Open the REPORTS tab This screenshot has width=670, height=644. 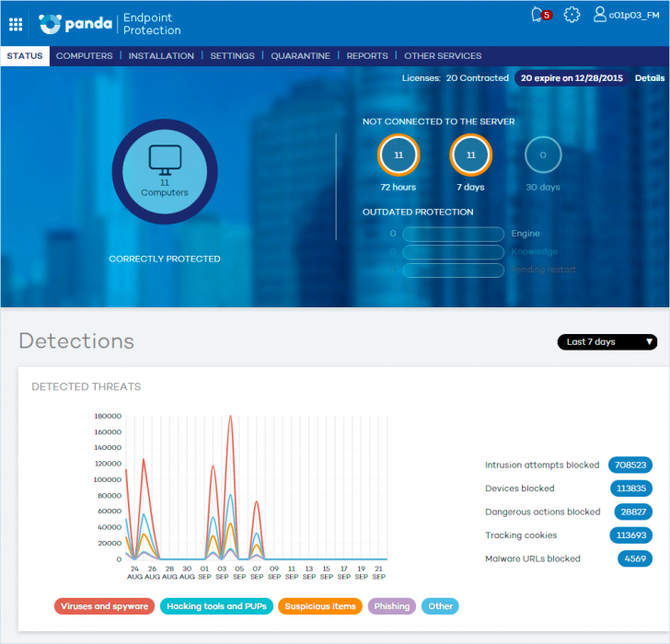click(367, 56)
